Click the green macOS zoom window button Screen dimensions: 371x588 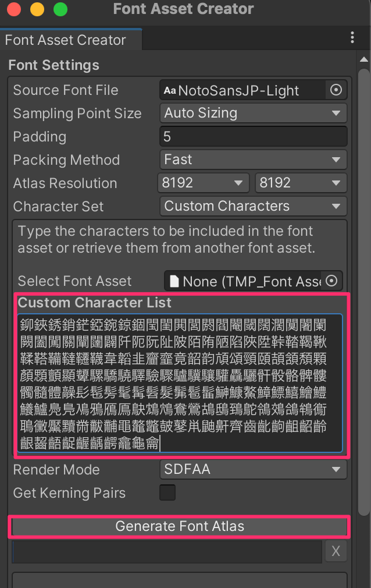[x=60, y=10]
